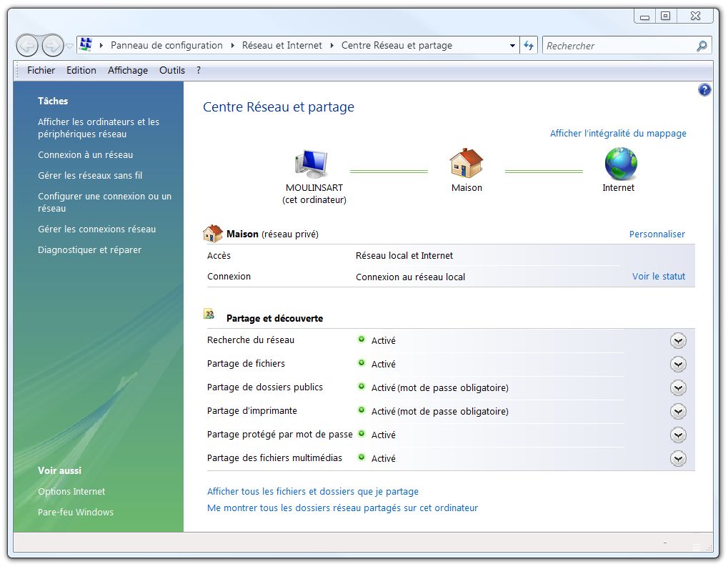Click the Internet globe icon
Image resolution: width=728 pixels, height=569 pixels.
(x=620, y=164)
